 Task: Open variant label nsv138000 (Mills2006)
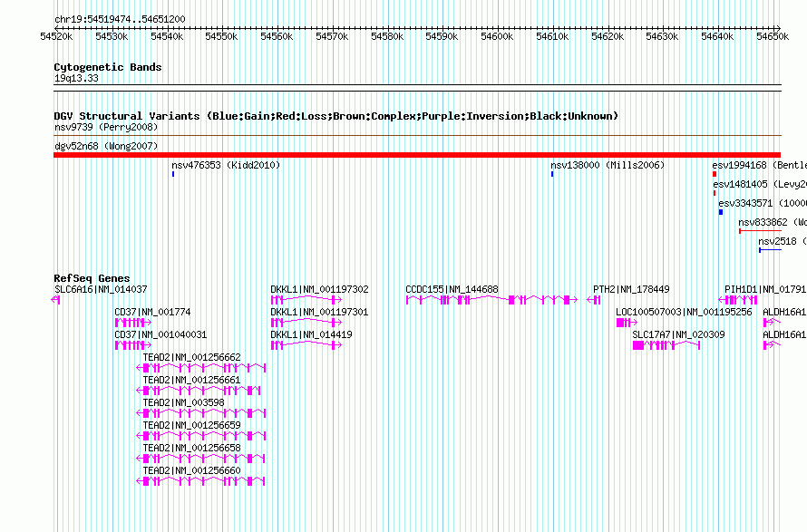pyautogui.click(x=608, y=166)
